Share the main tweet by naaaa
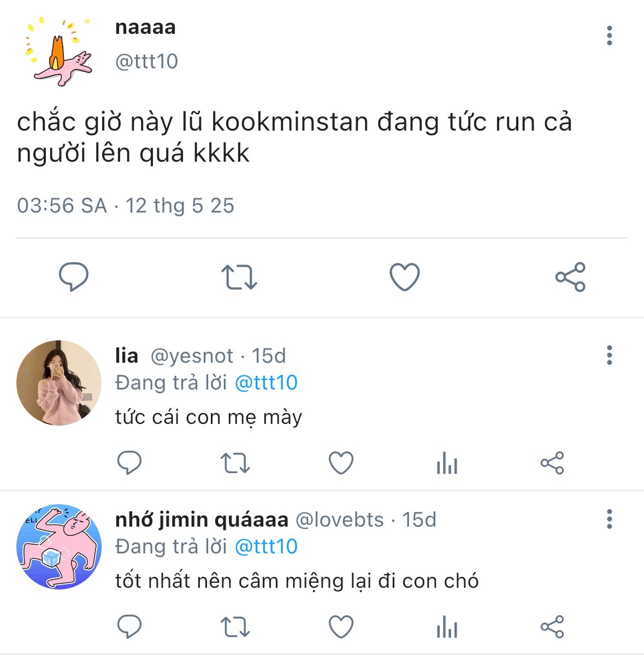The width and height of the screenshot is (644, 655). click(570, 277)
